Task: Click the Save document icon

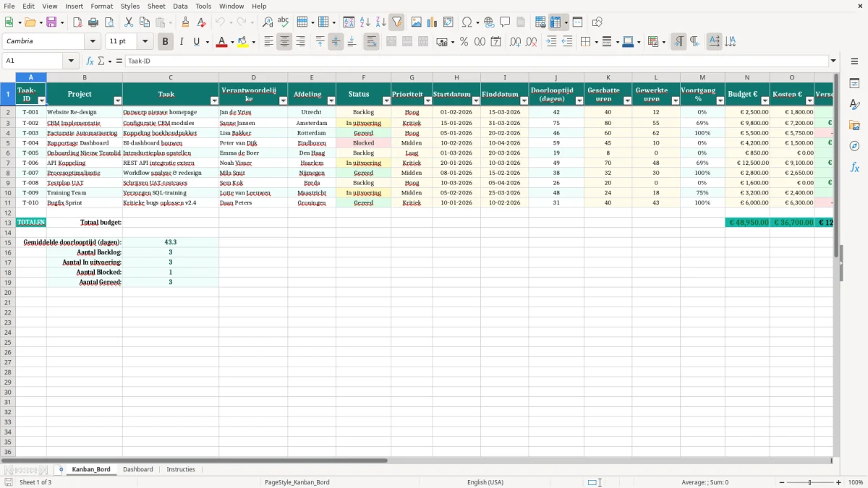Action: click(x=51, y=22)
